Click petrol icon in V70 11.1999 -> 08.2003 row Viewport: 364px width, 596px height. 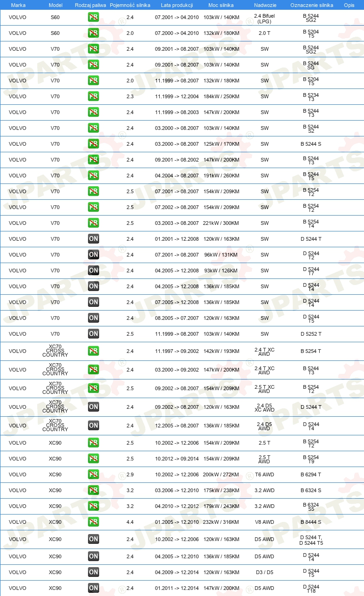tap(93, 112)
